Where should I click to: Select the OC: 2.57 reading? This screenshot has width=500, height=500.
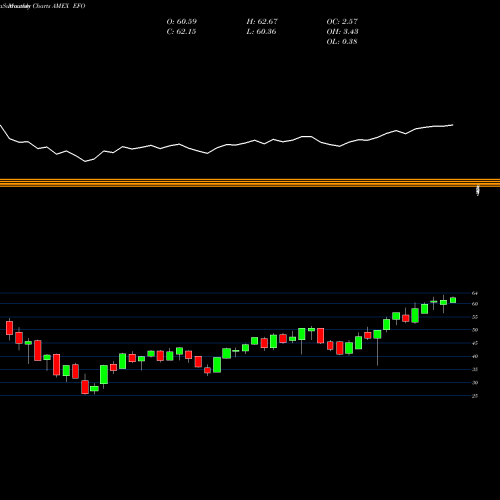tap(342, 22)
